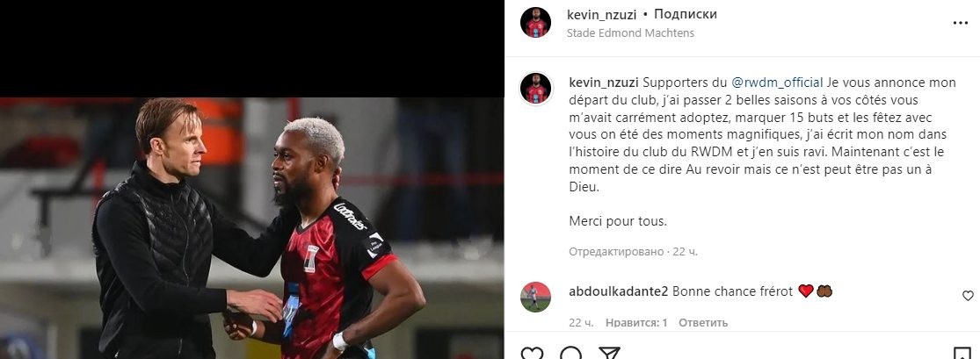
Task: Toggle the Подписки following button
Action: pyautogui.click(x=685, y=14)
